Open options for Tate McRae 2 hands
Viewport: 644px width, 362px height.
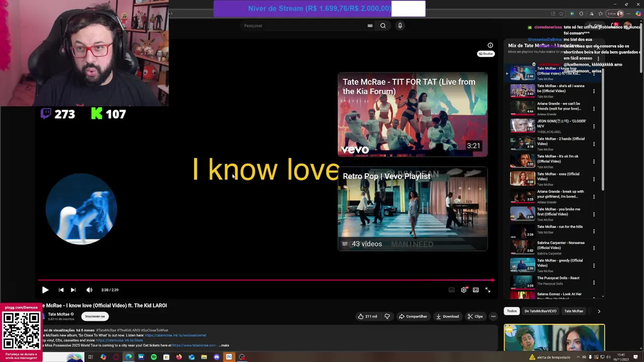pyautogui.click(x=594, y=144)
